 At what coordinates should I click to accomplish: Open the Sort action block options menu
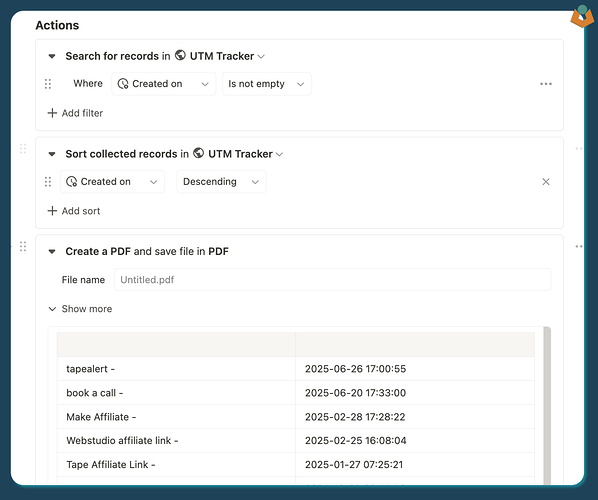click(579, 148)
